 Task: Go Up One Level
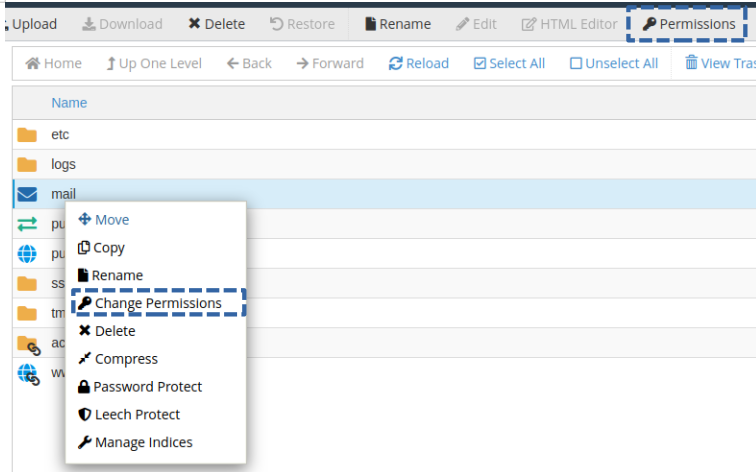(154, 63)
